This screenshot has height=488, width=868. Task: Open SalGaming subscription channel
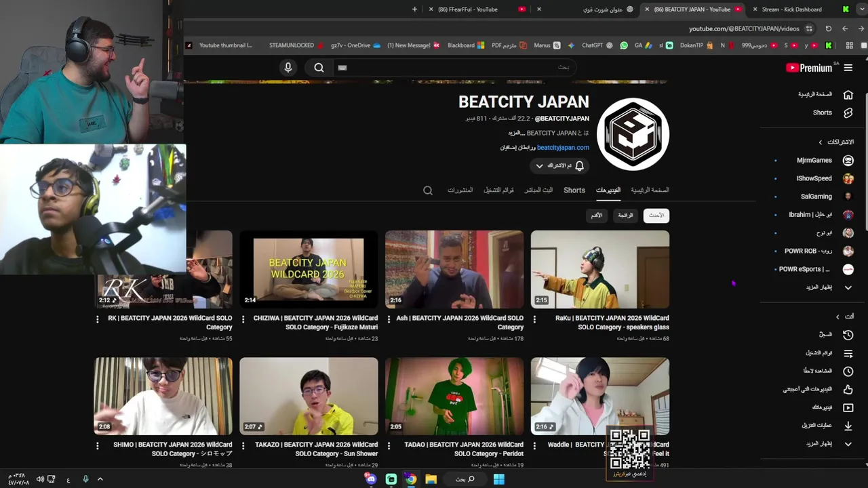pos(817,197)
